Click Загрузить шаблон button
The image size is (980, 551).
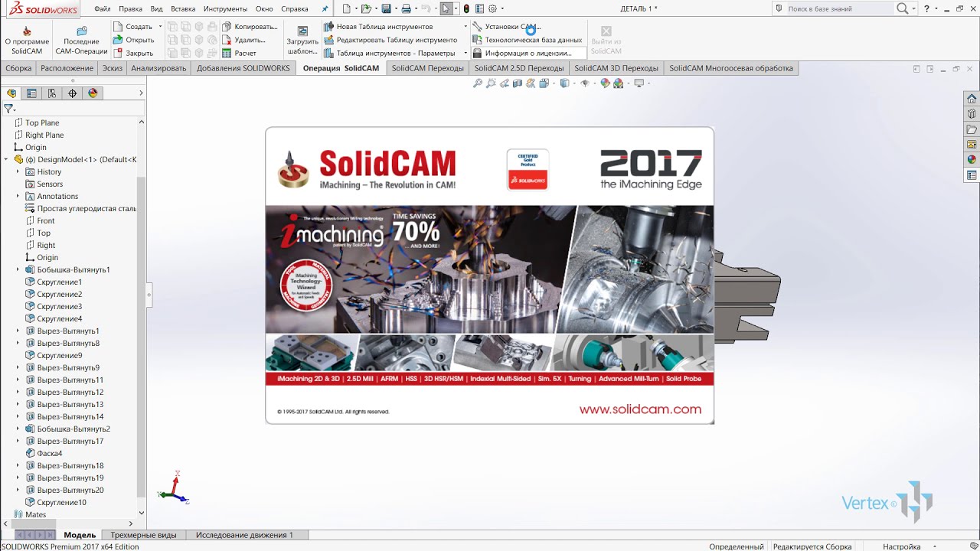pyautogui.click(x=302, y=40)
